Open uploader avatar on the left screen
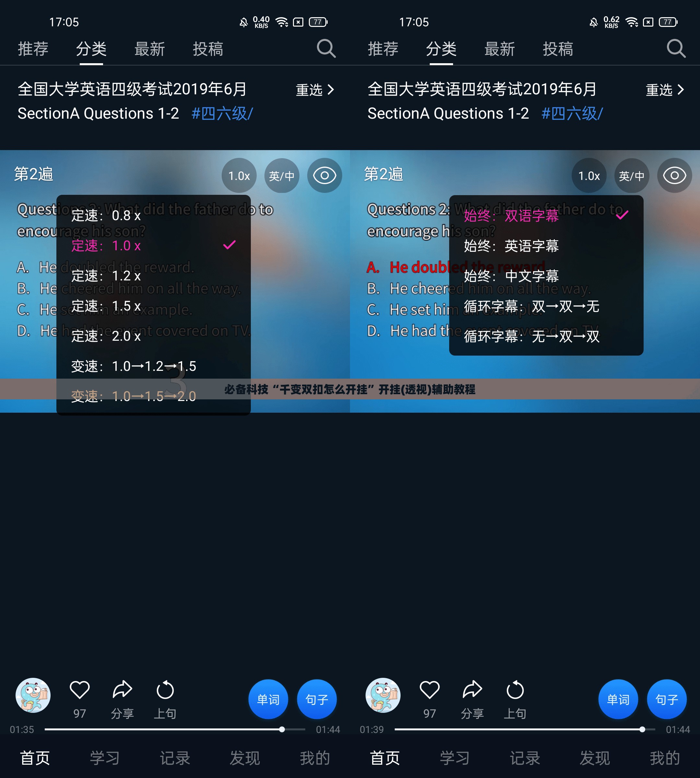The height and width of the screenshot is (778, 700). tap(33, 695)
